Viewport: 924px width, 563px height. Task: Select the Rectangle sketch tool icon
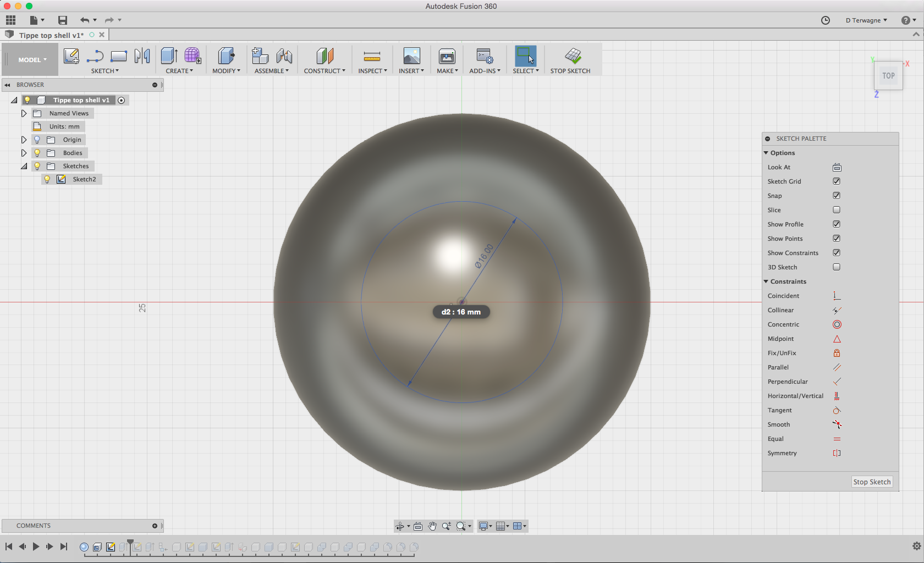point(119,56)
